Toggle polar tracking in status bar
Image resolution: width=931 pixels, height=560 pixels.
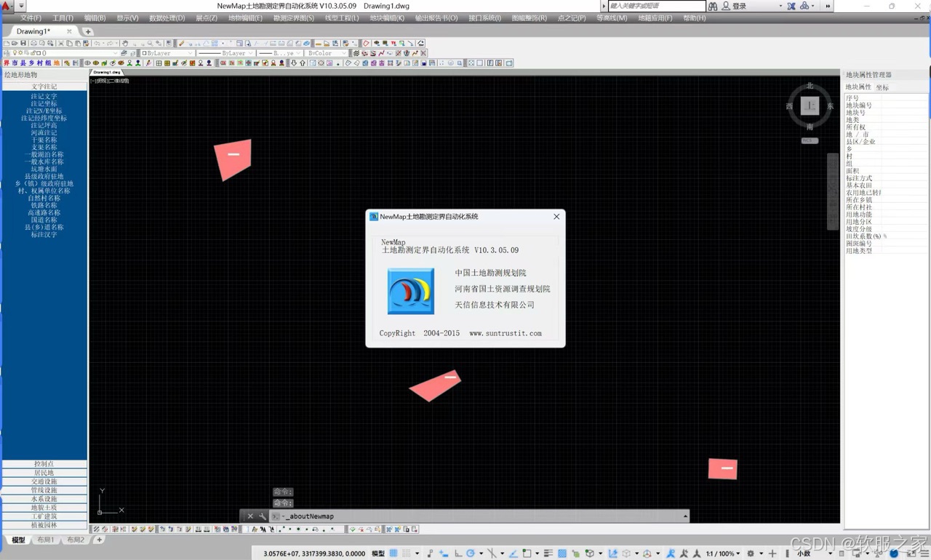coord(470,553)
